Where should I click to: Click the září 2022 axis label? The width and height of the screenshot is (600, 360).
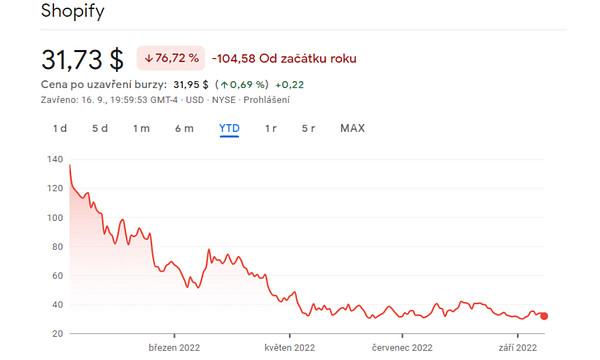pyautogui.click(x=518, y=348)
